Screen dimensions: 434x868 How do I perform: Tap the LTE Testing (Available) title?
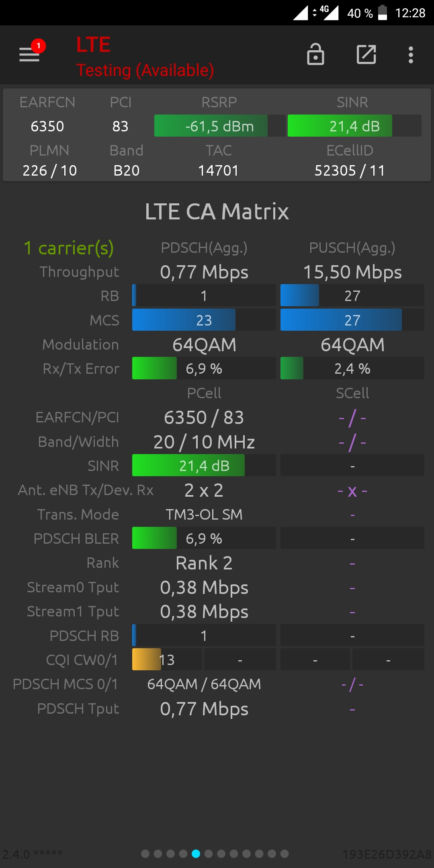pos(145,57)
